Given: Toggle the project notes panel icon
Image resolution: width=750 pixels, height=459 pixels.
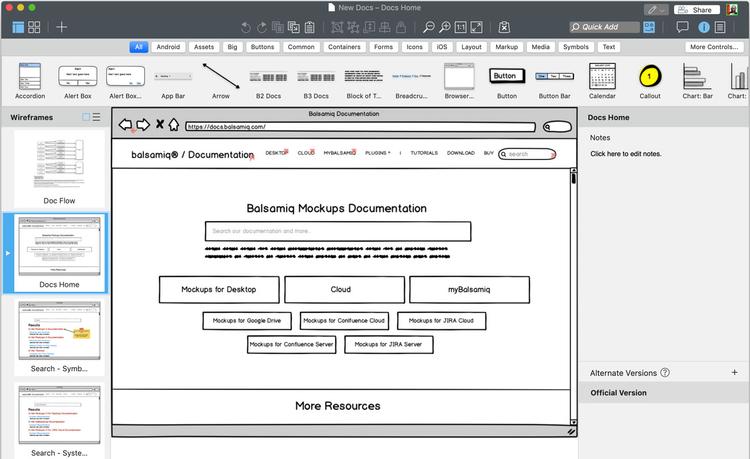Looking at the screenshot, I should [x=720, y=27].
